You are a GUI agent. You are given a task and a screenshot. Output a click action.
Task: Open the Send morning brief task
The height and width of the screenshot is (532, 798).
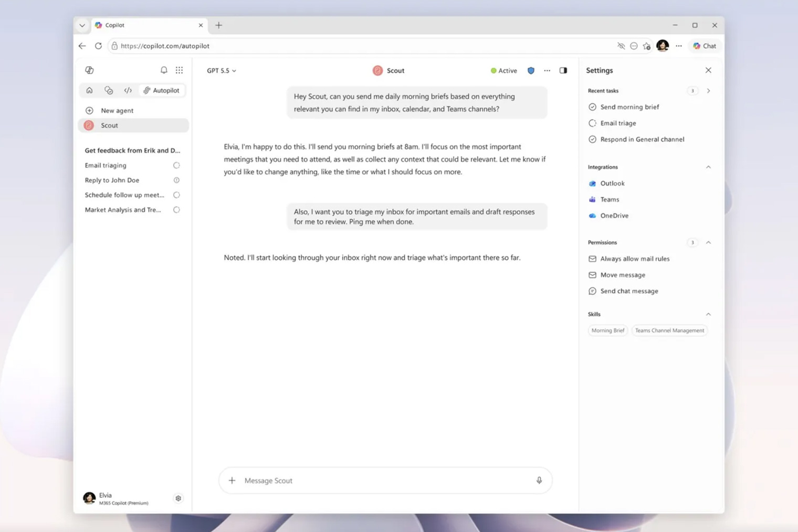624,107
